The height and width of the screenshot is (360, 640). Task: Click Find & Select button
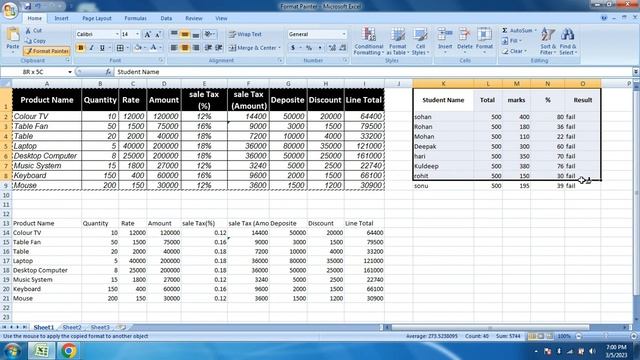(x=568, y=41)
